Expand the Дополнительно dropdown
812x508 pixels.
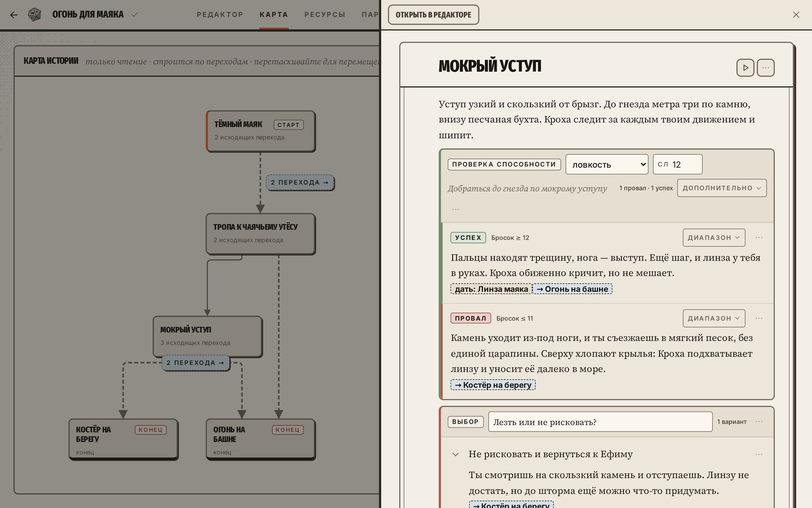(x=722, y=188)
